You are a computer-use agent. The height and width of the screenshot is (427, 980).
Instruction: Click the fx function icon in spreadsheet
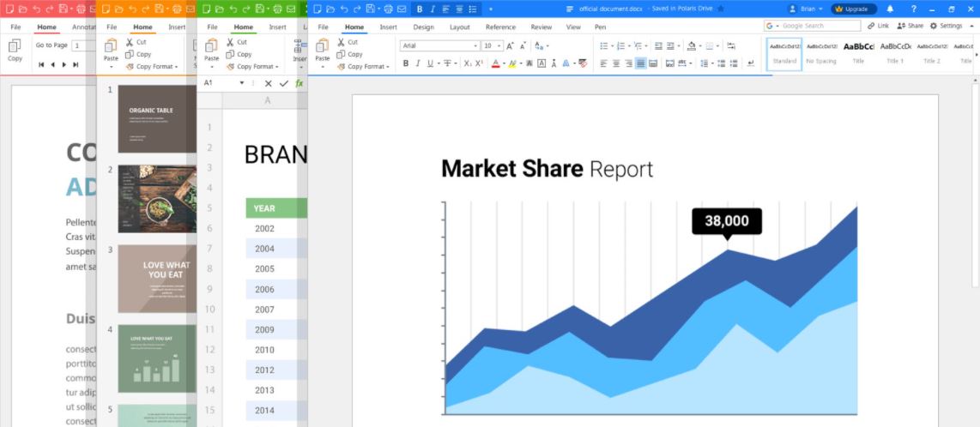click(299, 83)
